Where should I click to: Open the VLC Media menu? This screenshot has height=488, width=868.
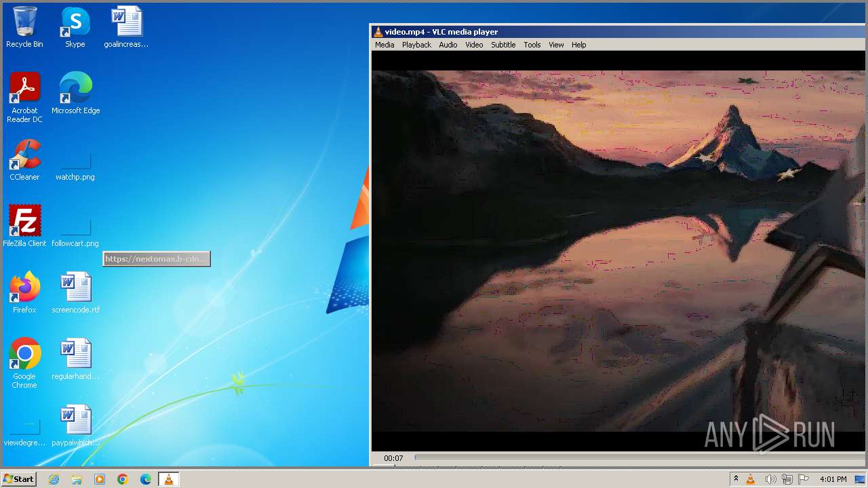[x=384, y=45]
